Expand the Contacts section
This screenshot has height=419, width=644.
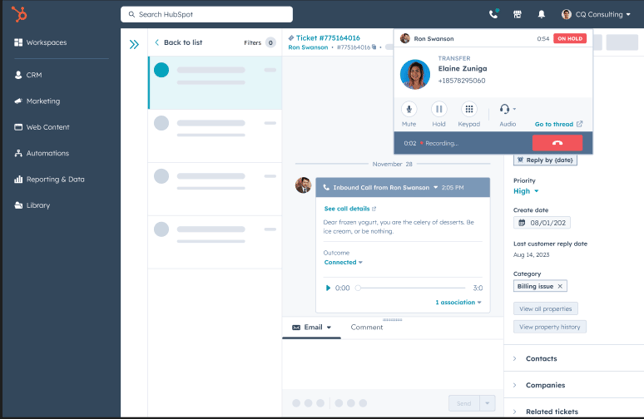point(541,358)
